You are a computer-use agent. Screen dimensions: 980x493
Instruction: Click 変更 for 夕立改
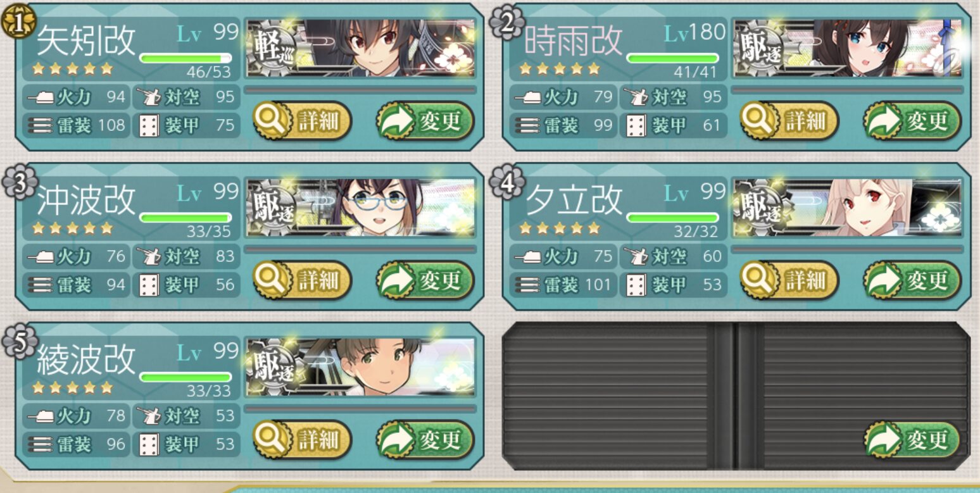912,280
